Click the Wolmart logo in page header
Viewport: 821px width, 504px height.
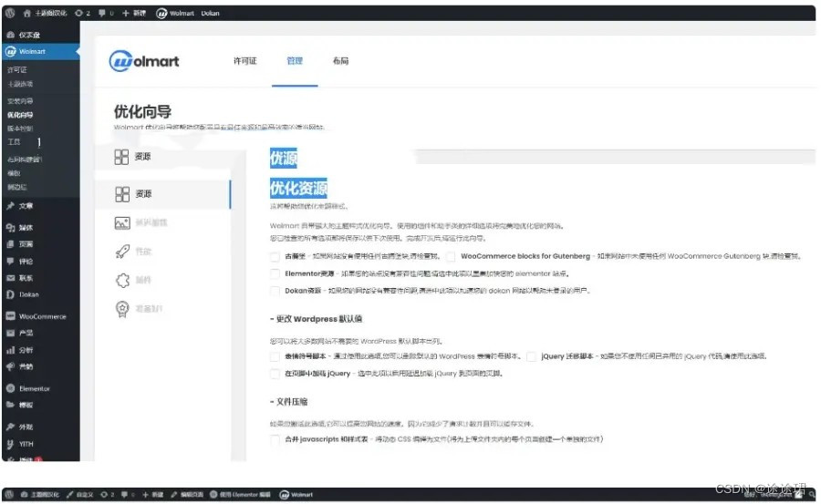tap(144, 61)
